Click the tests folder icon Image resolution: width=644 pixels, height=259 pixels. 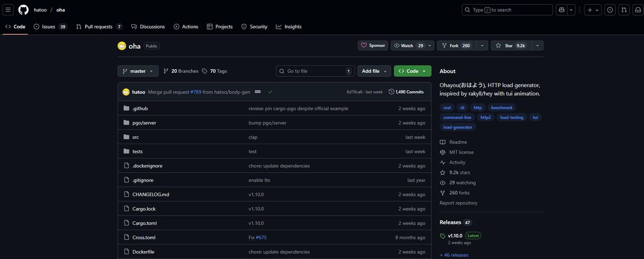point(127,151)
